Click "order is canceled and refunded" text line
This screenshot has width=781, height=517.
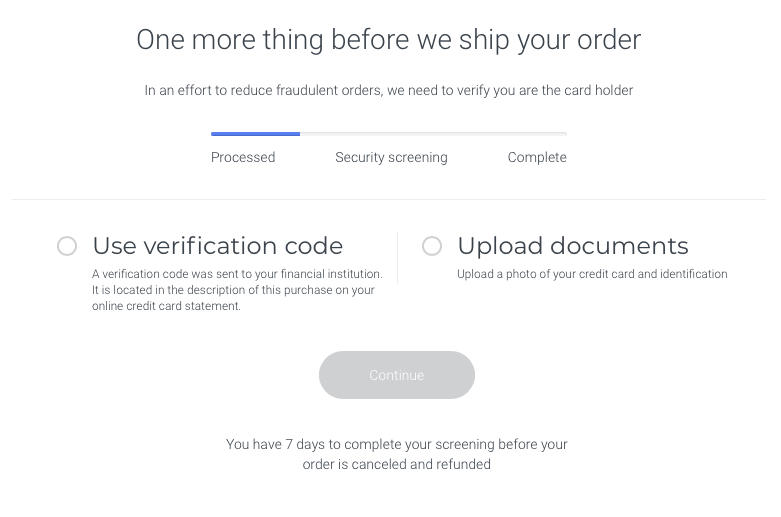pos(396,464)
